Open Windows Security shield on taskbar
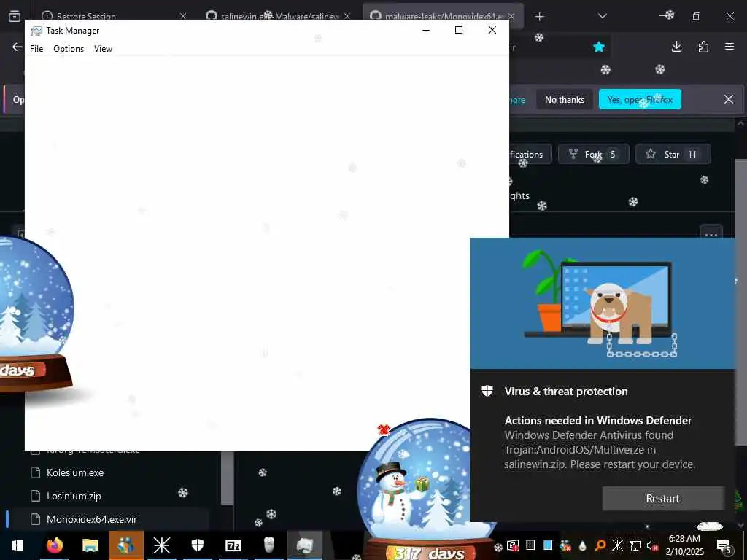Image resolution: width=747 pixels, height=560 pixels. pyautogui.click(x=197, y=545)
